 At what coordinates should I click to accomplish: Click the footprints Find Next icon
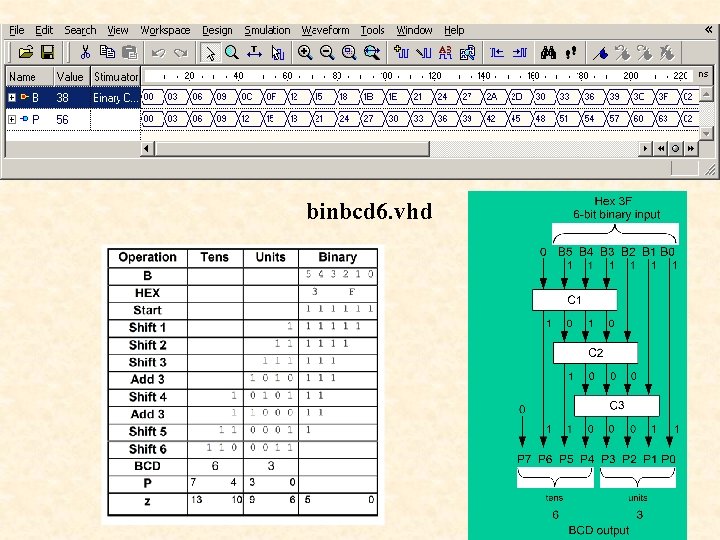[x=571, y=52]
